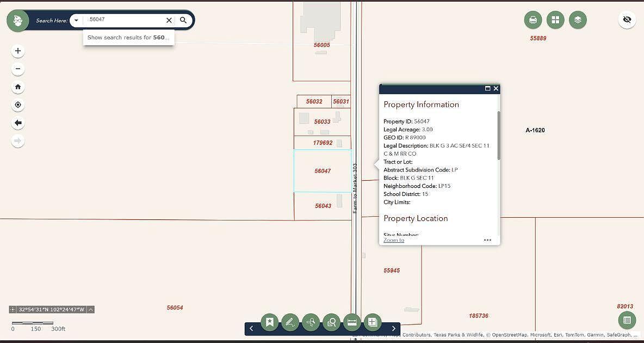644x343 pixels.
Task: Click the Property Information heading
Action: click(x=421, y=104)
